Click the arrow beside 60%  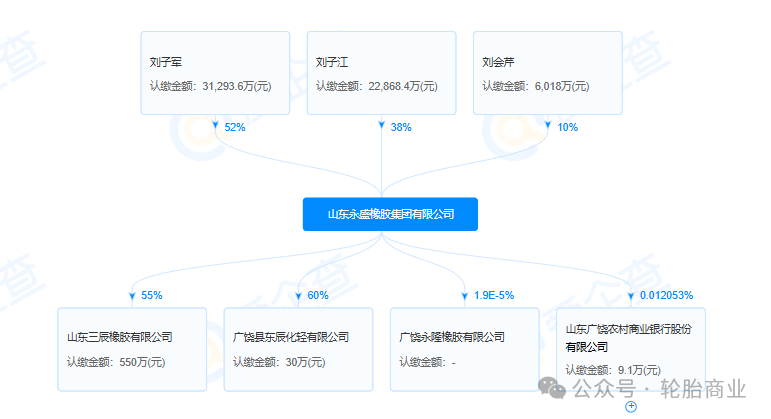tap(298, 296)
